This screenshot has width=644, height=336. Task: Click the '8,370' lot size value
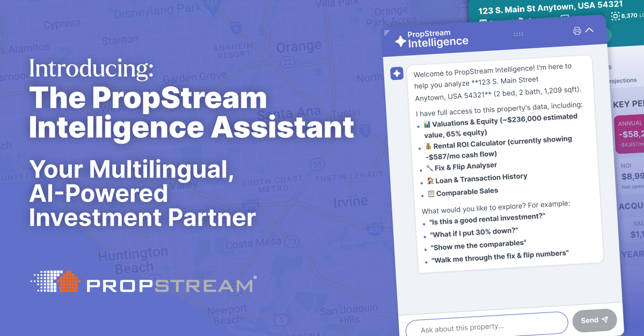tap(630, 16)
